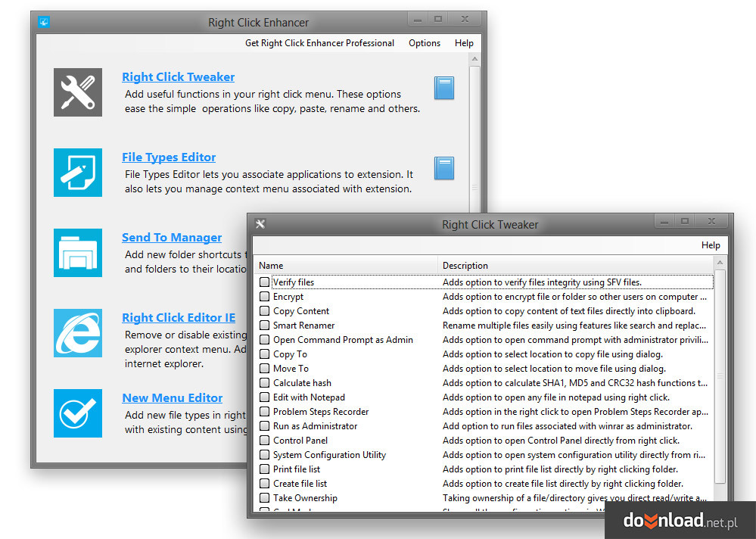Viewport: 756px width, 539px height.
Task: Open the Options menu
Action: click(425, 43)
